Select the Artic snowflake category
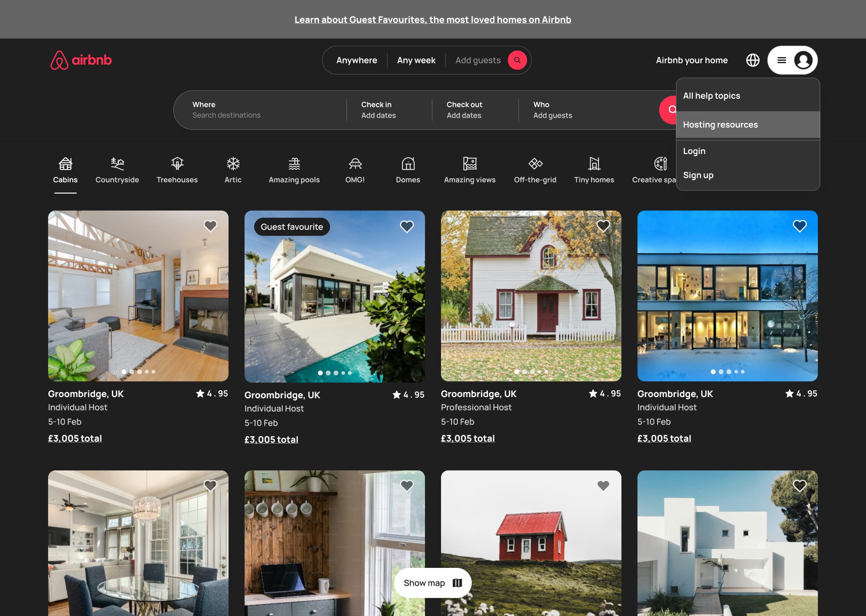 pyautogui.click(x=233, y=170)
